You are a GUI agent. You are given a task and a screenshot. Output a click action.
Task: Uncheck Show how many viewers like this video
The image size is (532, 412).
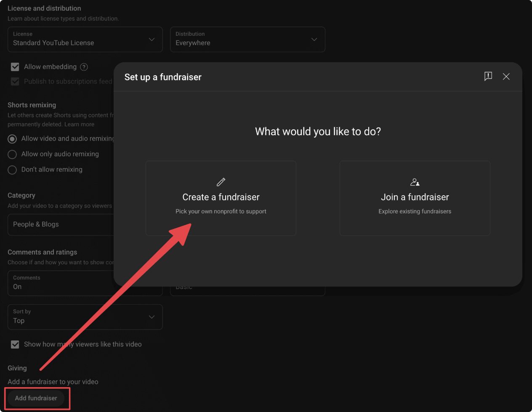(15, 344)
